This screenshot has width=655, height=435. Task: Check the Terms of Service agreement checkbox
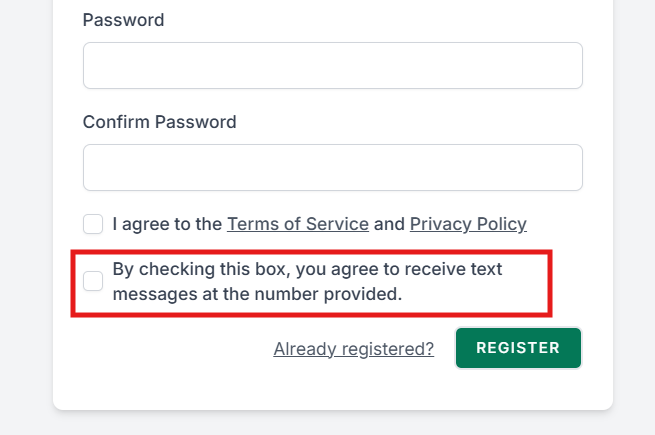click(93, 224)
